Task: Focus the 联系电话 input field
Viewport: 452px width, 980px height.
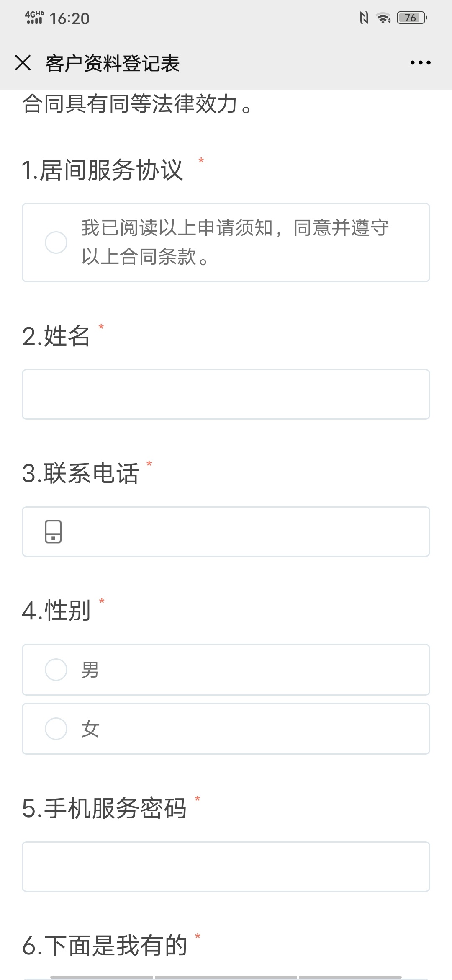Action: pos(226,531)
